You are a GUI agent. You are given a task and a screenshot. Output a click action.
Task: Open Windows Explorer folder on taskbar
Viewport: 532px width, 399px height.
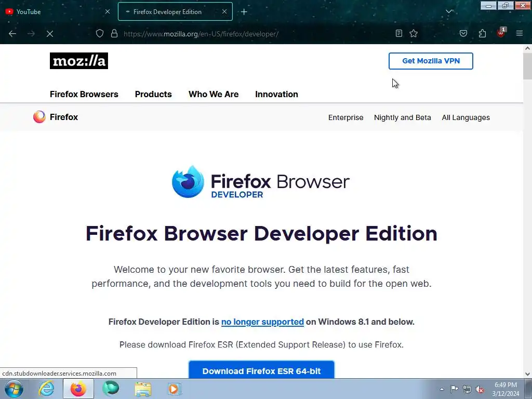click(x=143, y=389)
